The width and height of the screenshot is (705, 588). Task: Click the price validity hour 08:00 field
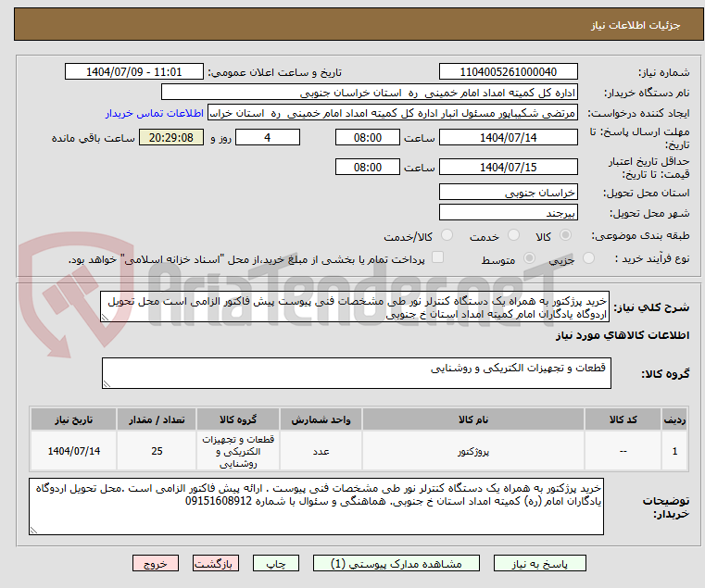click(x=368, y=168)
